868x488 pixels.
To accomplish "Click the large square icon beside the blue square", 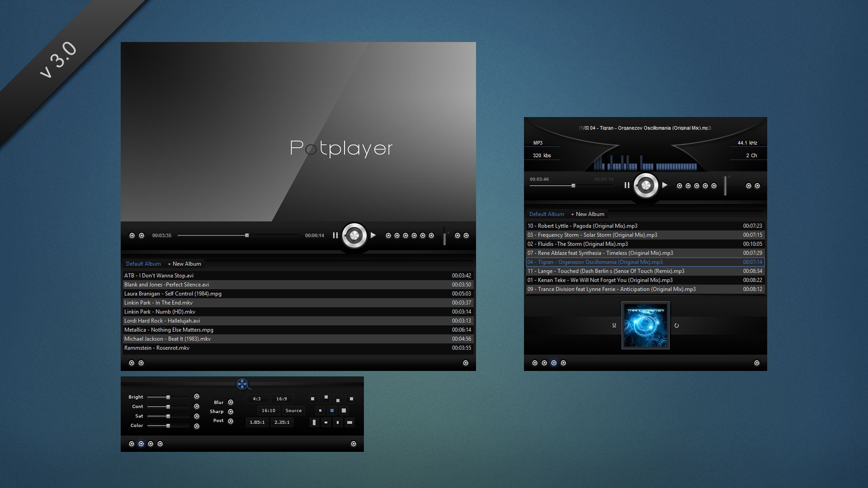I will 344,411.
